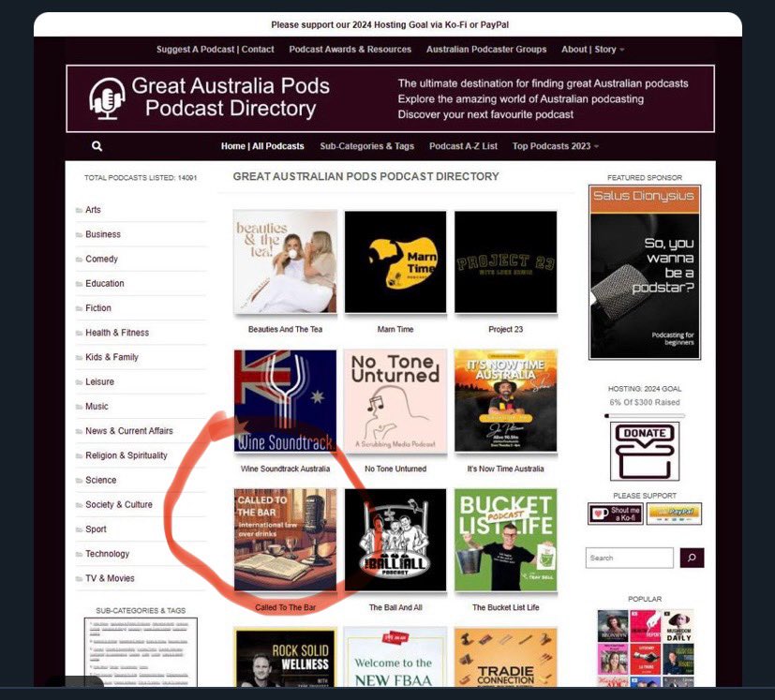Screen dimensions: 775x700
Task: Click Society & Culture category link
Action: 119,505
